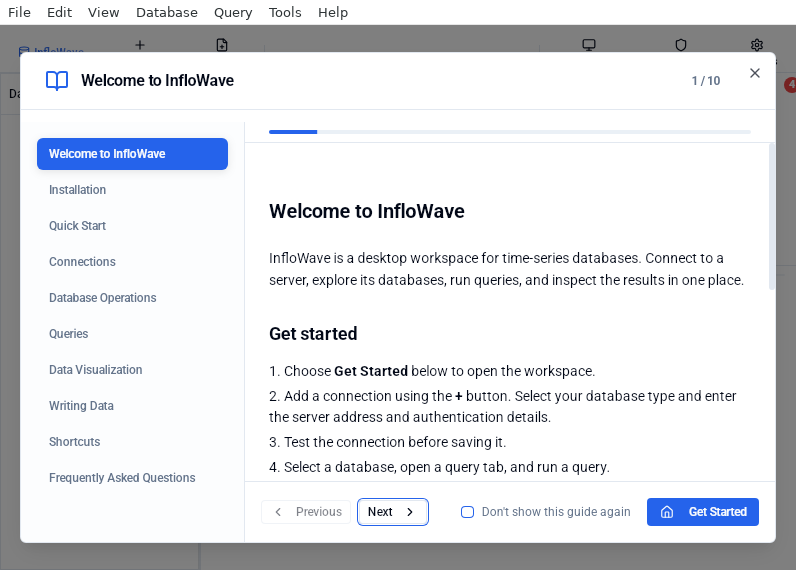
Task: Click the Welcome to InfloWave content heading
Action: tap(367, 211)
